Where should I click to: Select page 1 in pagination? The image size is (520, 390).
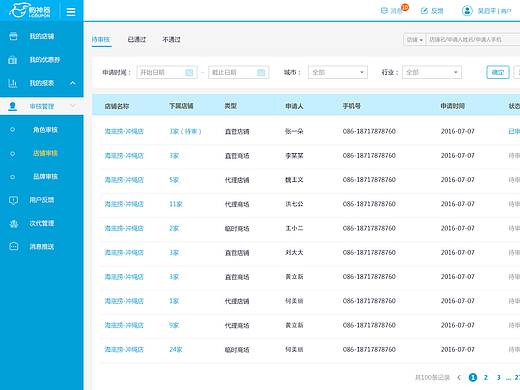[473, 377]
